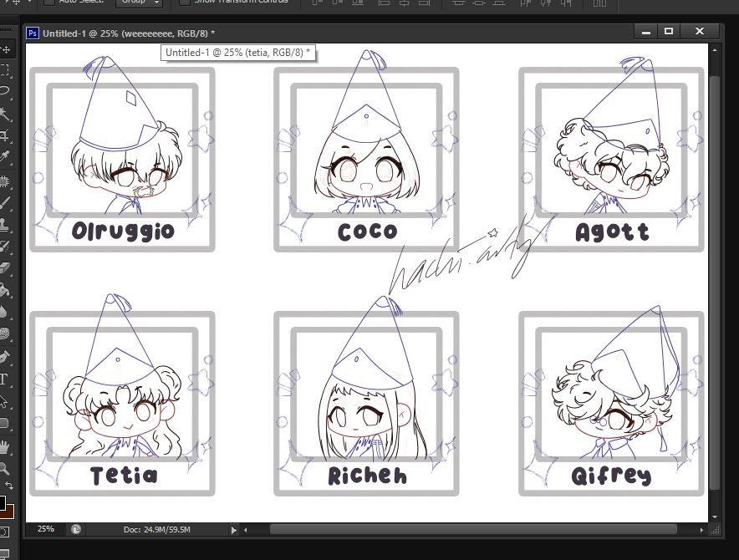Click the horizontal scrollbar left arrow
Image resolution: width=739 pixels, height=560 pixels.
tap(246, 530)
